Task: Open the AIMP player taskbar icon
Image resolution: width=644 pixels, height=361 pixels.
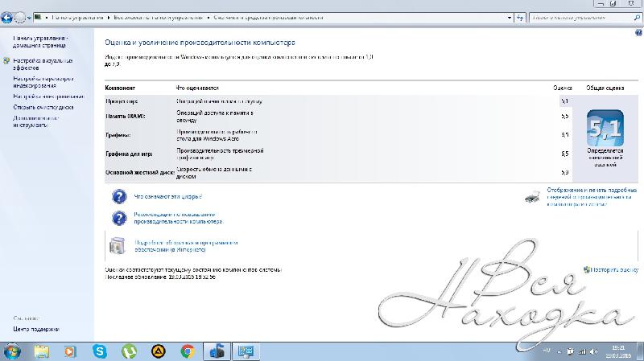Action: 159,351
